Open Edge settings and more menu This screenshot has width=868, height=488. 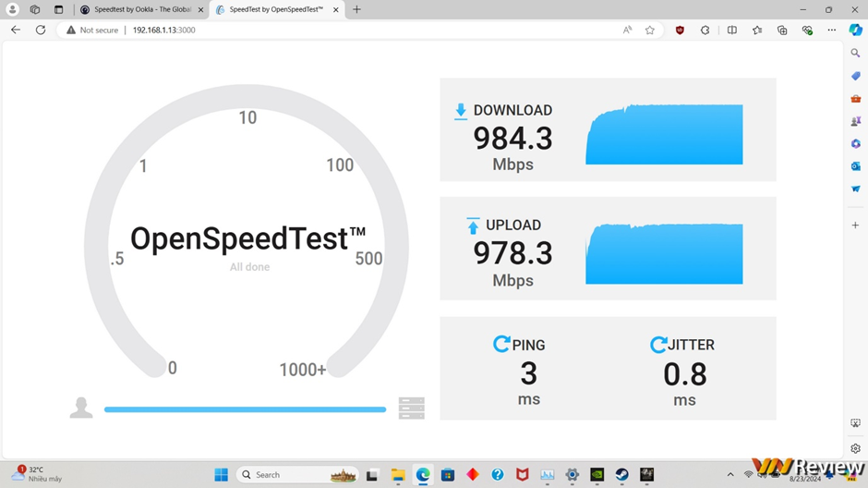point(831,30)
